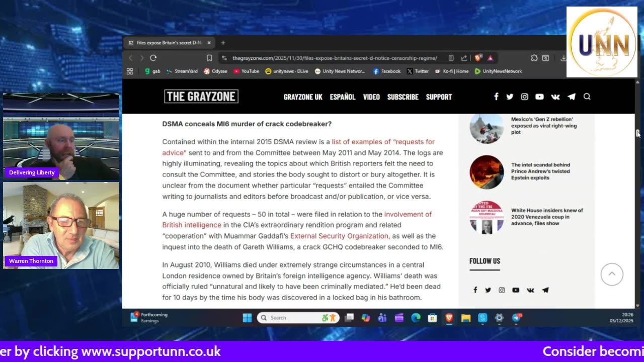Open the Prince Andrew article thumbnail

(x=487, y=172)
